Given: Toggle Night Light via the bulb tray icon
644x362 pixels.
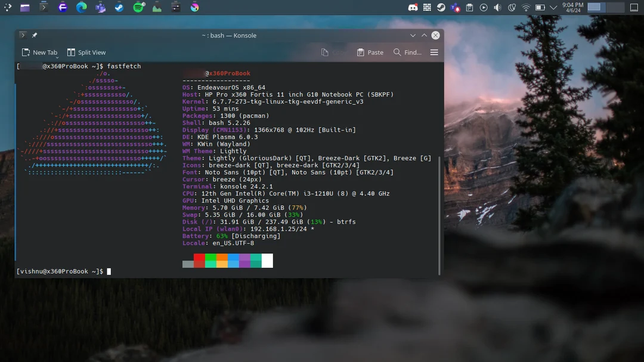Looking at the screenshot, I should pos(513,7).
